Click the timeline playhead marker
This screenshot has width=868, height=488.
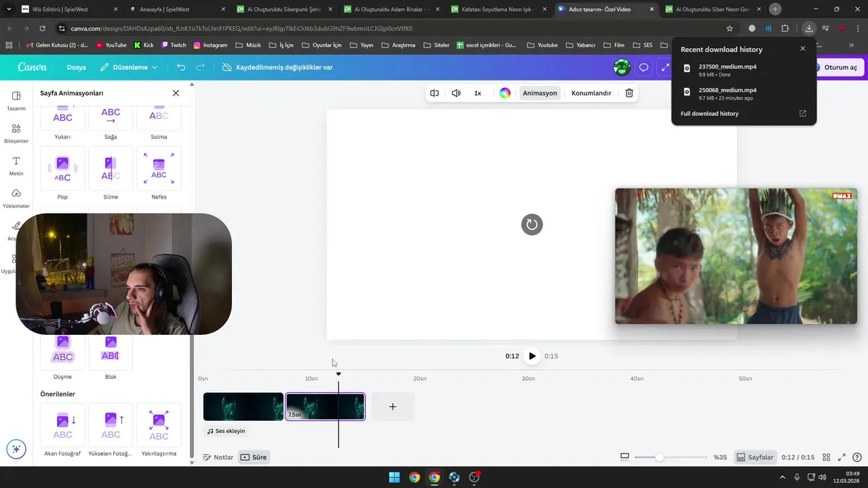pyautogui.click(x=338, y=374)
